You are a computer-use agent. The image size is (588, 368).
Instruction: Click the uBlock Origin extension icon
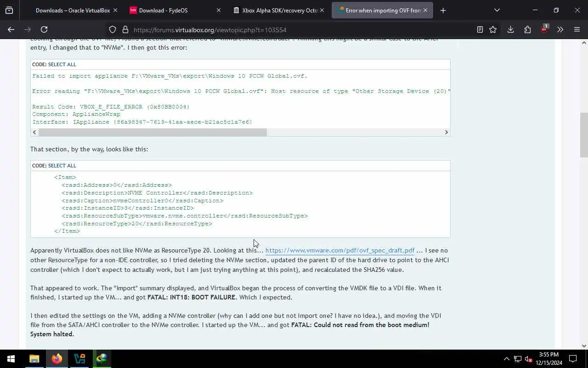(544, 29)
